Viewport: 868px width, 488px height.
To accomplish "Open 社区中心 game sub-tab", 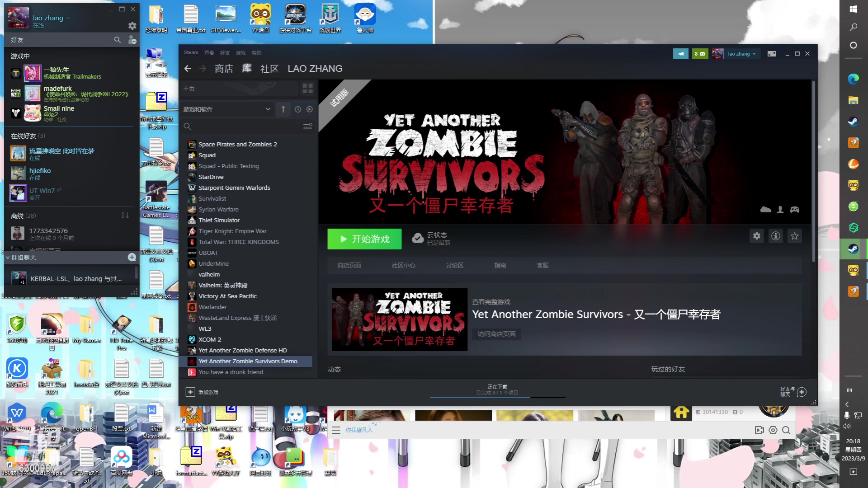I will click(x=403, y=265).
